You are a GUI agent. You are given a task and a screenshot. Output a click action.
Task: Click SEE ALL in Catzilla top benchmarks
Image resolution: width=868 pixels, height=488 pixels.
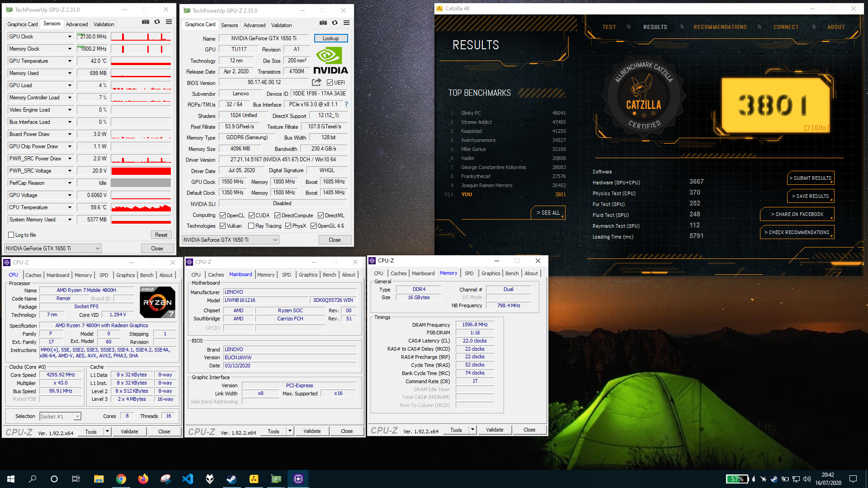coord(548,213)
